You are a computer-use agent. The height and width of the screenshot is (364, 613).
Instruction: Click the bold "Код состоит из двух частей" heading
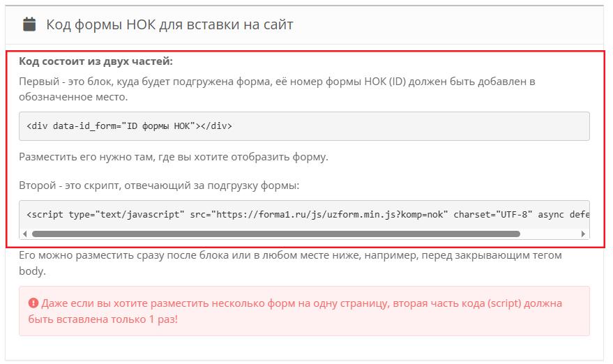point(96,61)
